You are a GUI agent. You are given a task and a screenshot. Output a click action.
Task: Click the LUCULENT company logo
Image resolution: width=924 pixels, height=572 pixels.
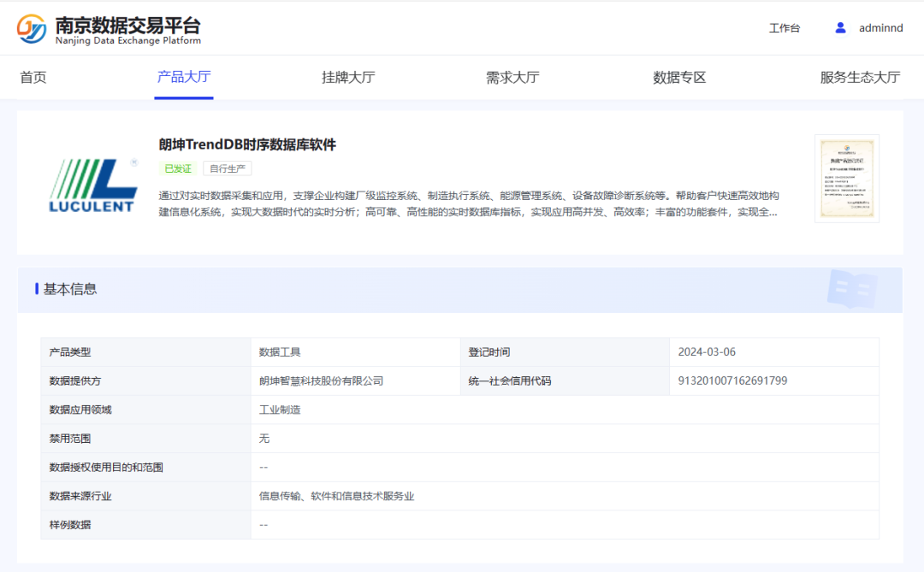point(93,182)
